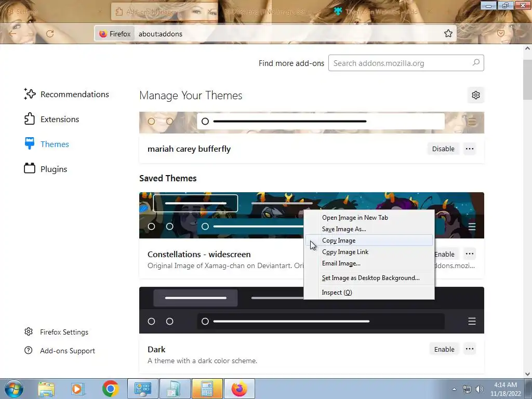The image size is (532, 399).
Task: Enable the Dark theme
Action: [444, 349]
